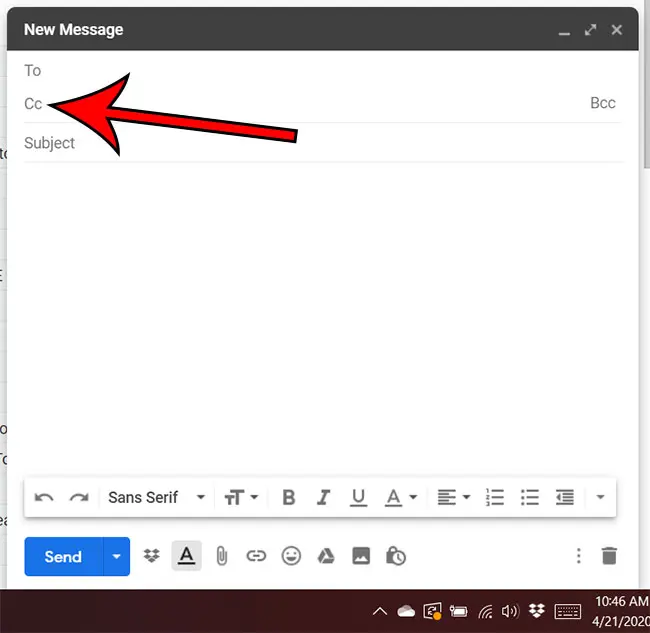Open the emoji picker

click(291, 556)
